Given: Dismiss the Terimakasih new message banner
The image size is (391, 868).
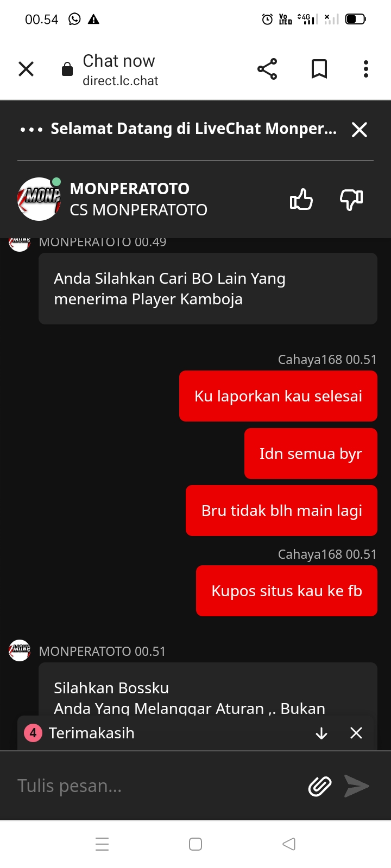Looking at the screenshot, I should point(356,733).
